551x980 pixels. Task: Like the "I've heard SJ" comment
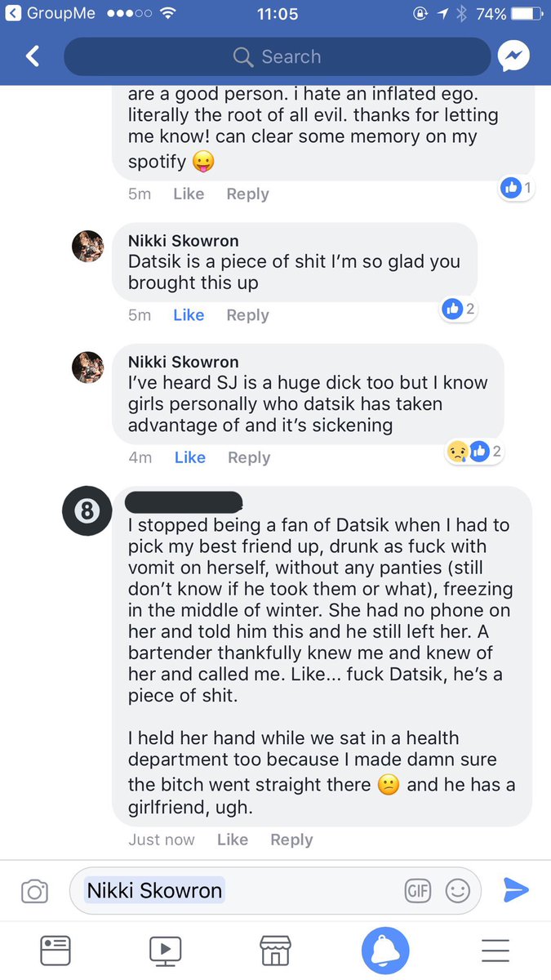[190, 457]
